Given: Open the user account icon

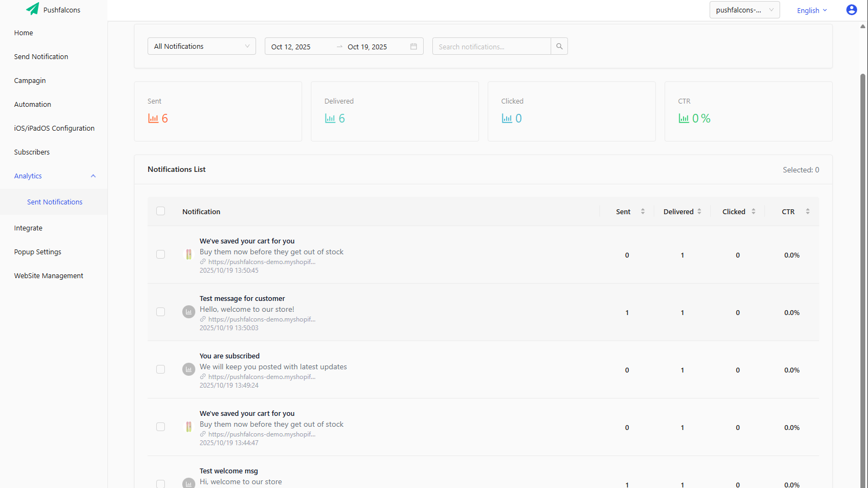Looking at the screenshot, I should pos(851,9).
